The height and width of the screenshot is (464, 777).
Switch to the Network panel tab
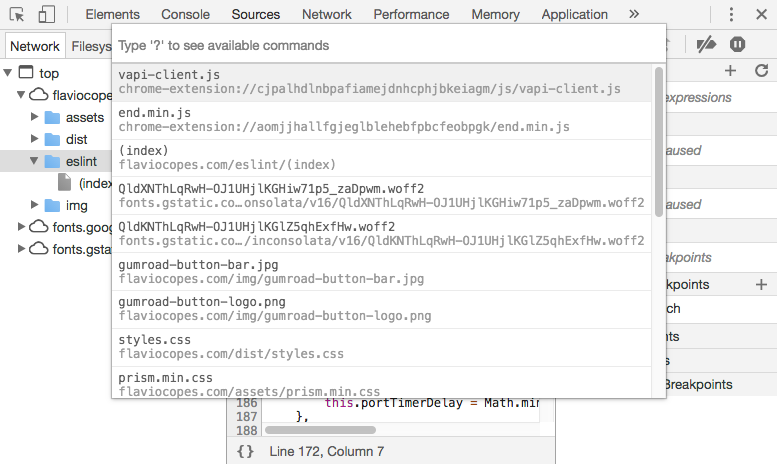[327, 14]
